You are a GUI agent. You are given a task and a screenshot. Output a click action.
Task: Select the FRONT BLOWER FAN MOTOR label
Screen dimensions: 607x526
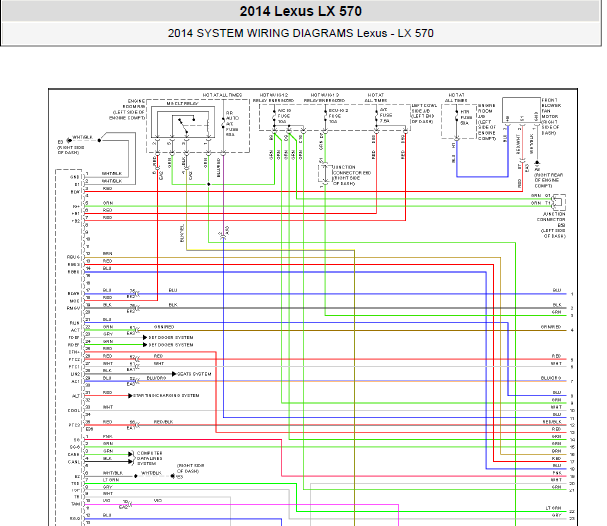point(550,116)
